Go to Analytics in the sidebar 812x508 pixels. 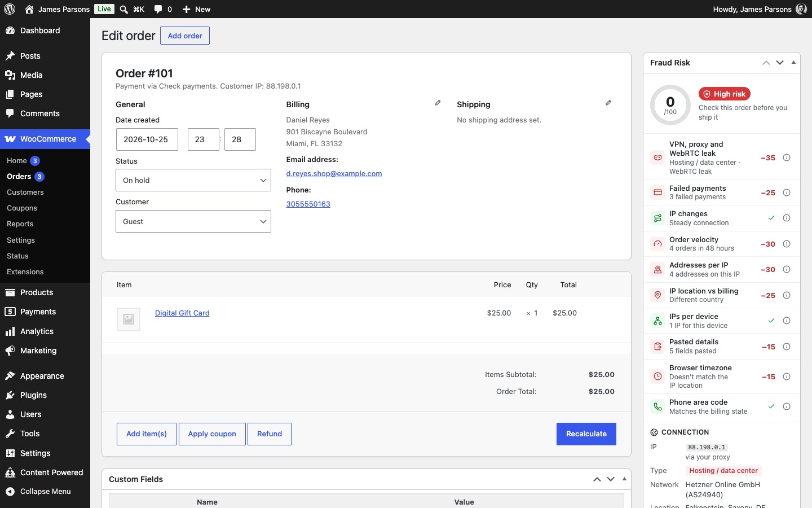[45, 331]
